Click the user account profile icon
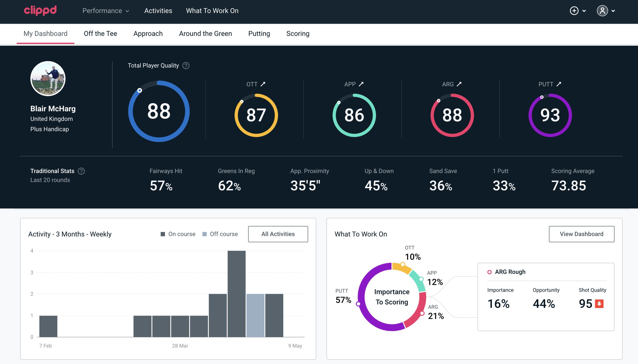The width and height of the screenshot is (638, 364). point(603,11)
